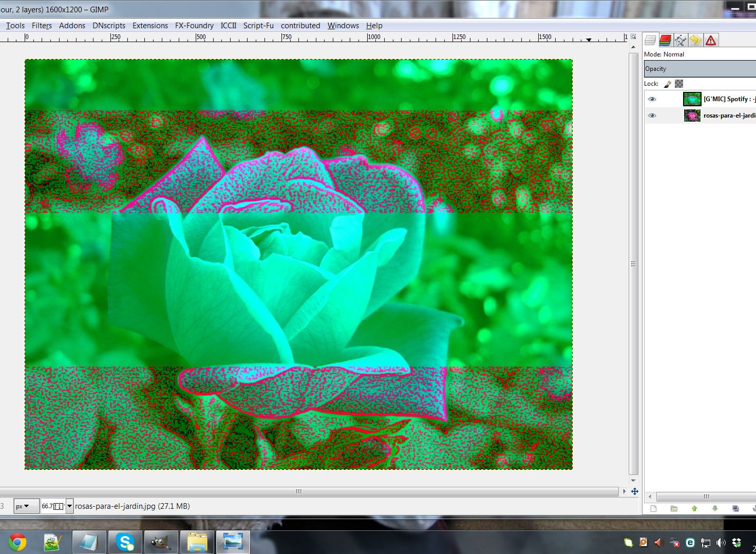Screen dimensions: 756x554
Task: Open Skype from the taskbar
Action: click(125, 542)
